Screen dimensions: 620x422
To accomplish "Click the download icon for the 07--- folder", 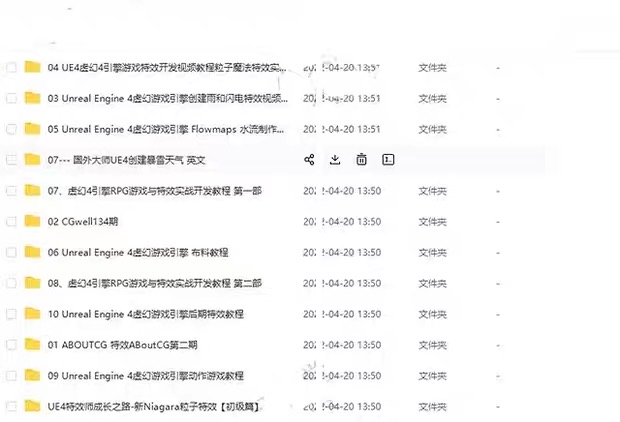I will [335, 160].
